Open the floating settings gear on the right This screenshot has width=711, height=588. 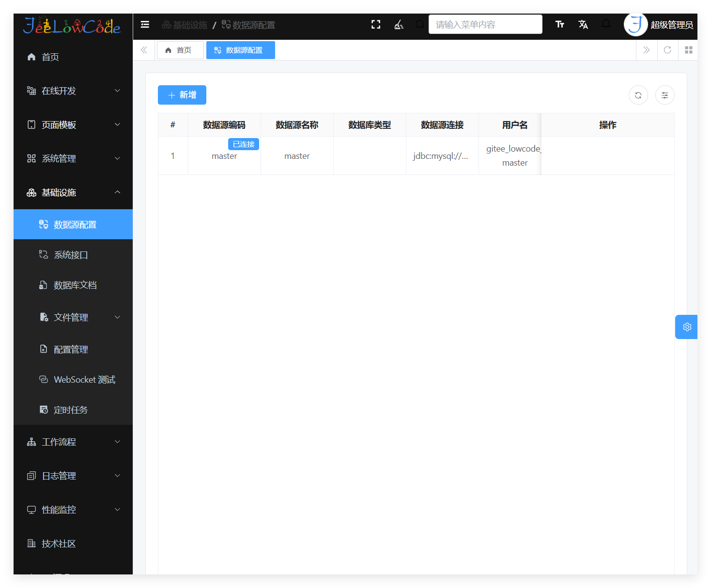(x=686, y=326)
